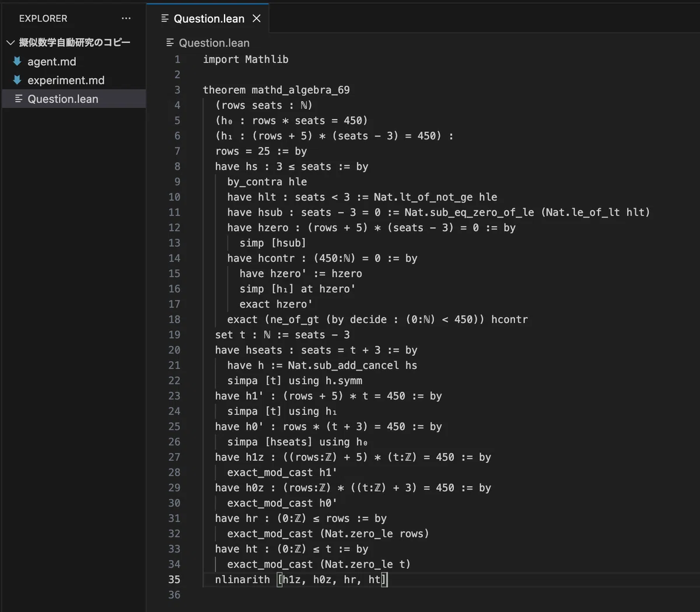Click the EXPLORER panel title

(x=43, y=19)
